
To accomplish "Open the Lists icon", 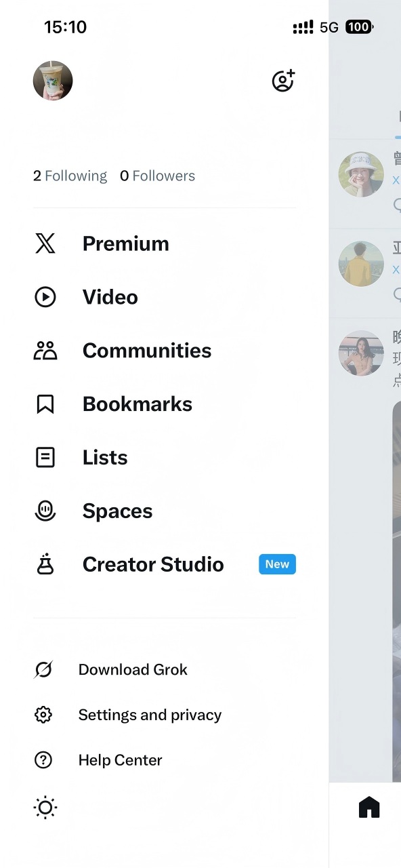I will (45, 457).
